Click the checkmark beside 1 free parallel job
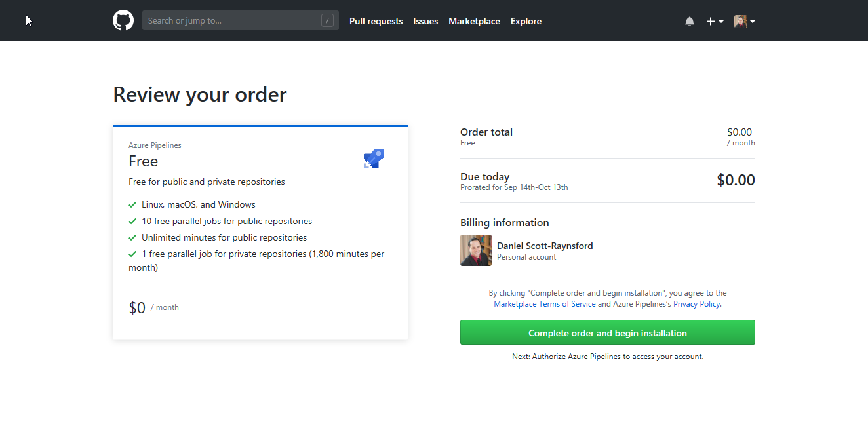This screenshot has width=868, height=424. pyautogui.click(x=133, y=254)
